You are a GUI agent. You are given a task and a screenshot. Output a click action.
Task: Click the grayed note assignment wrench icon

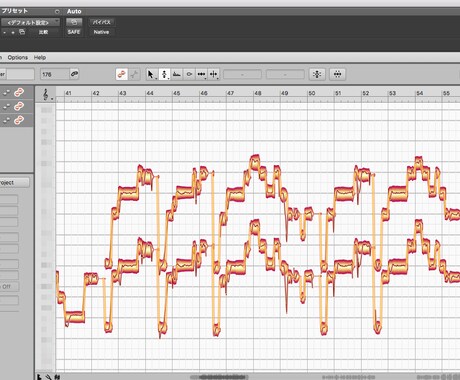134,74
